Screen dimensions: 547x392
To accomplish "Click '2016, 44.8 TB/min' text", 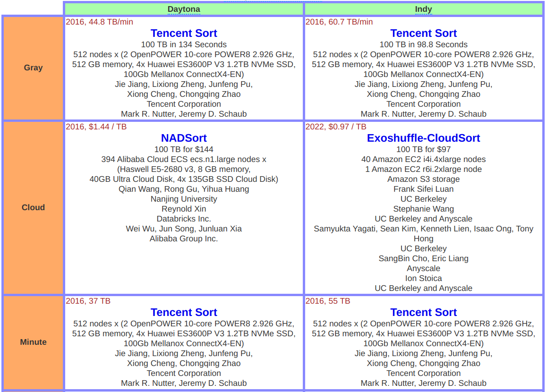I will (99, 22).
